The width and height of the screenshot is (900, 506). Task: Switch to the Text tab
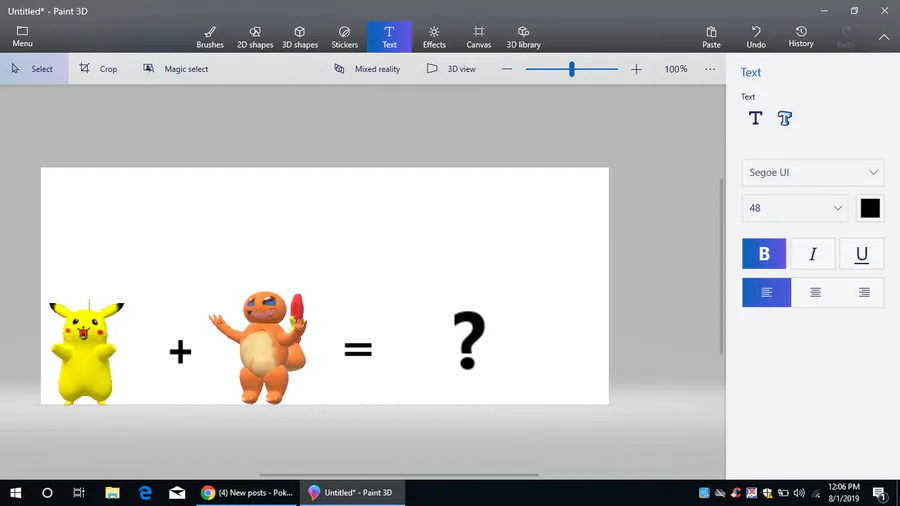point(389,37)
